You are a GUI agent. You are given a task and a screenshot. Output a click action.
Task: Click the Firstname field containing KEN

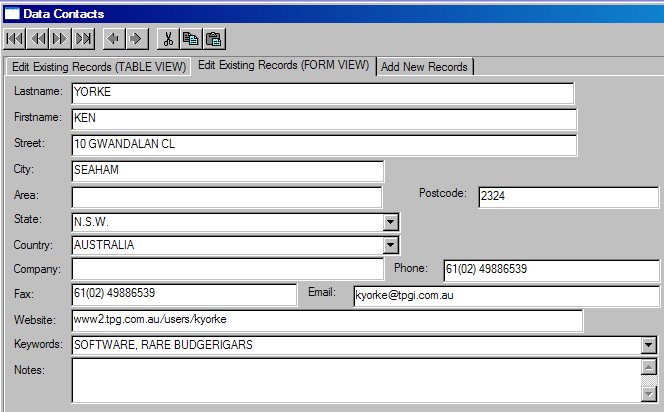tap(324, 119)
